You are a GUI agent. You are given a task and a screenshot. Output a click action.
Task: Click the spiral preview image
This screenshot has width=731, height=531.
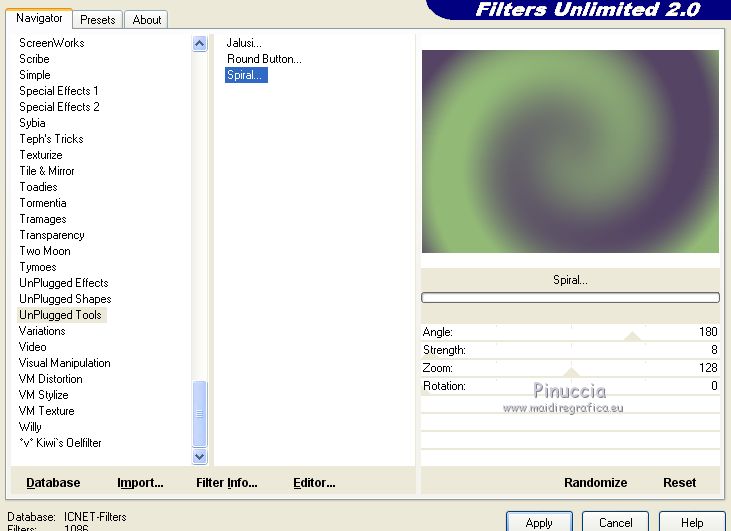570,152
